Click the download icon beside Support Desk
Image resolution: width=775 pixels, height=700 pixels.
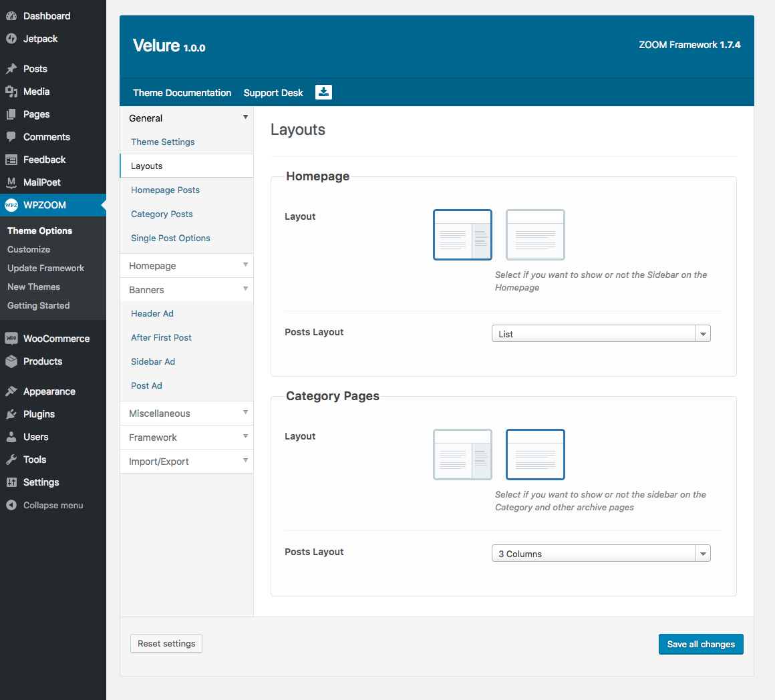tap(323, 92)
